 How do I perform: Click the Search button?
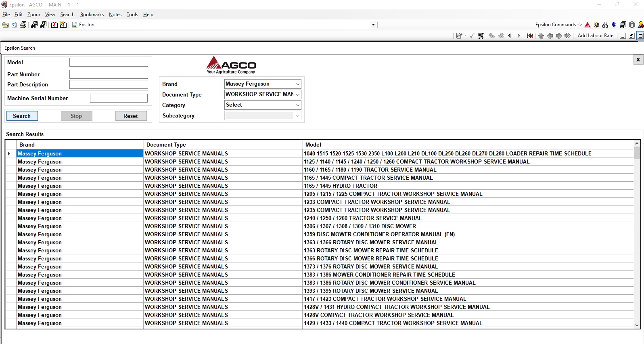[22, 116]
